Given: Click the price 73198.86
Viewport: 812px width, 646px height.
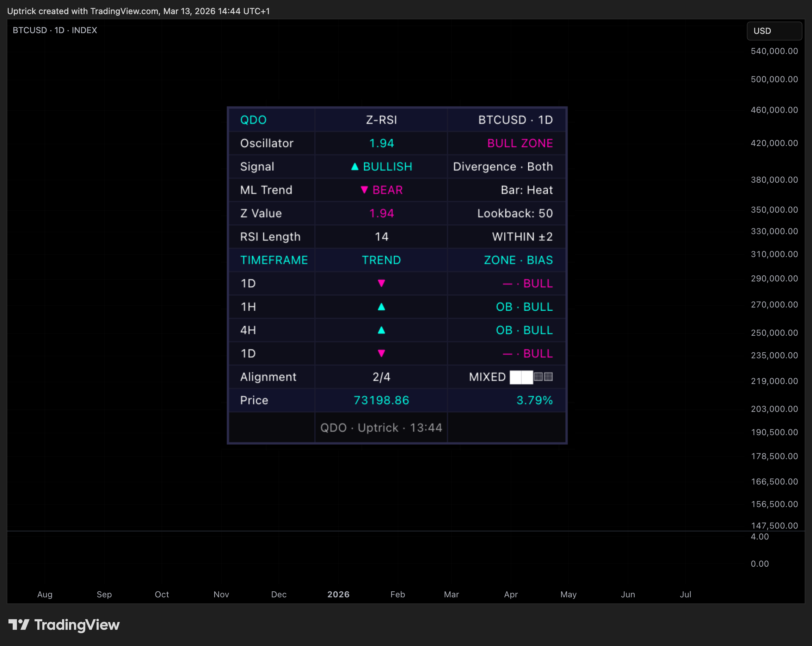Looking at the screenshot, I should coord(382,400).
